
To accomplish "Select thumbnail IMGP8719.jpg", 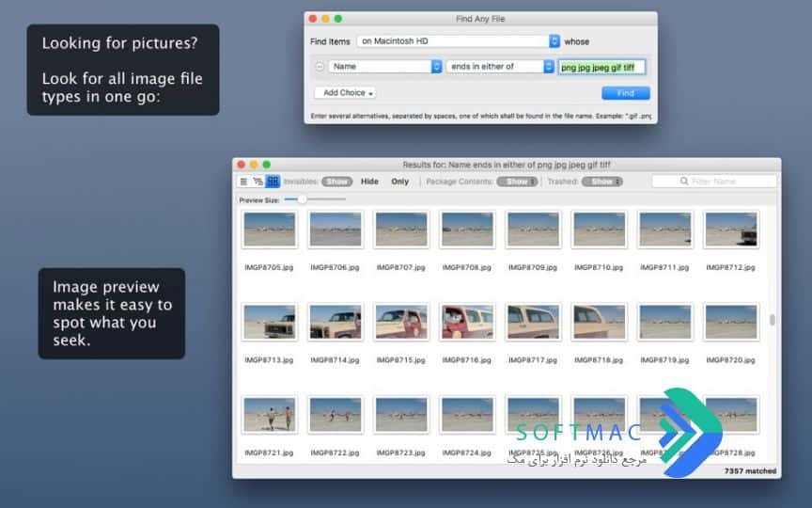I will [664, 322].
